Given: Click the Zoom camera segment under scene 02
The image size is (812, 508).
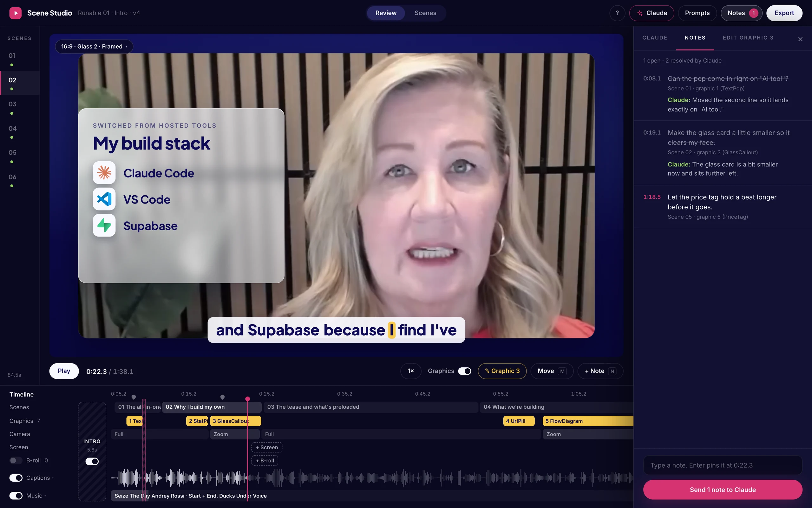Looking at the screenshot, I should pos(235,434).
